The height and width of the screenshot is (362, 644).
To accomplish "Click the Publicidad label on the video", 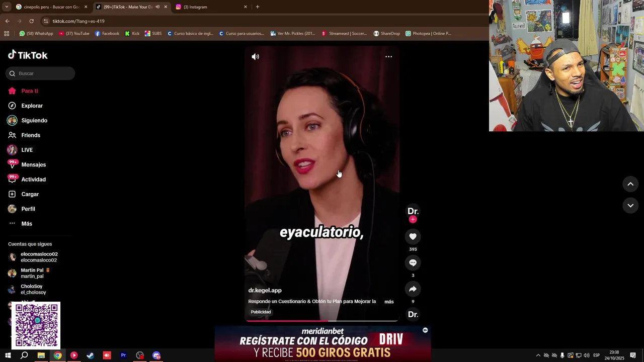I will (261, 312).
